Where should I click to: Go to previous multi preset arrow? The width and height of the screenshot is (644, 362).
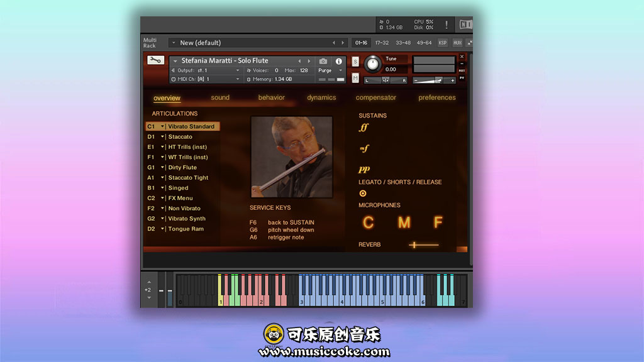(x=333, y=43)
